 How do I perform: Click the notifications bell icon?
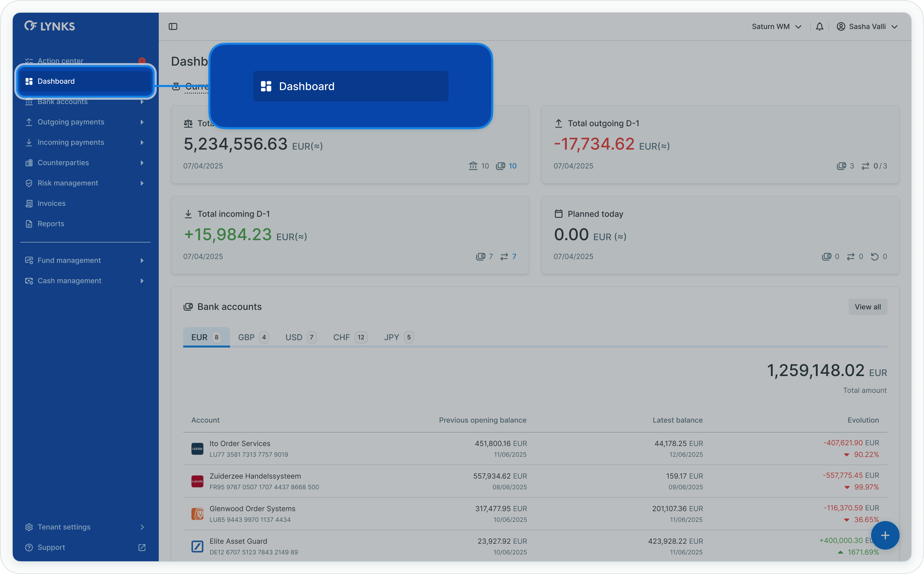click(x=819, y=26)
